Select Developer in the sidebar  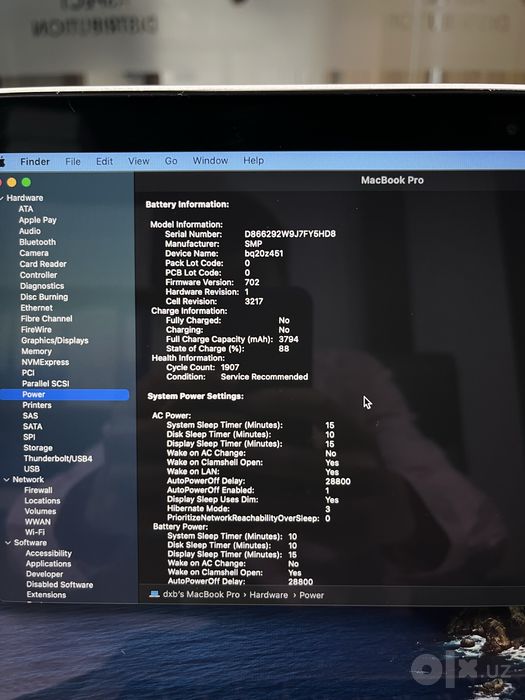click(x=45, y=574)
